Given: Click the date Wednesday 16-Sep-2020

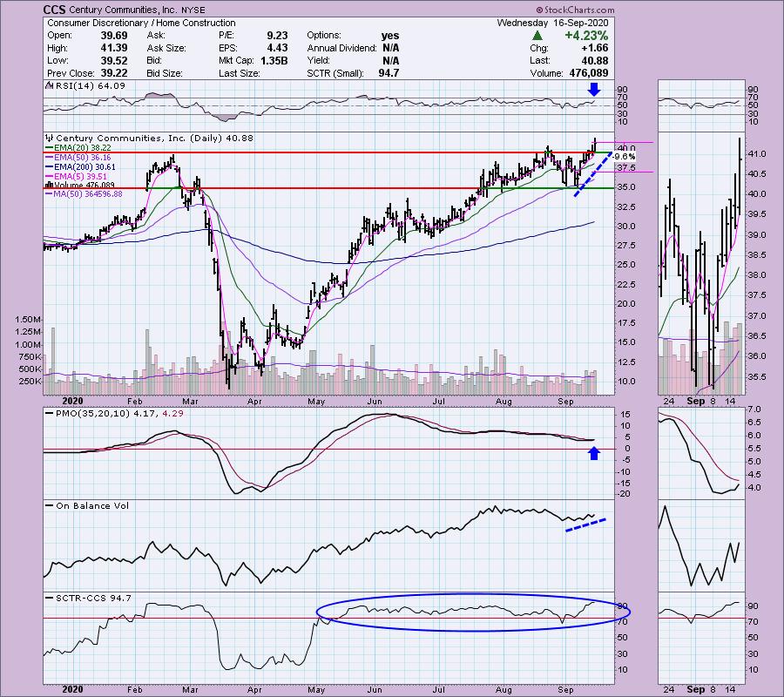Looking at the screenshot, I should 552,23.
